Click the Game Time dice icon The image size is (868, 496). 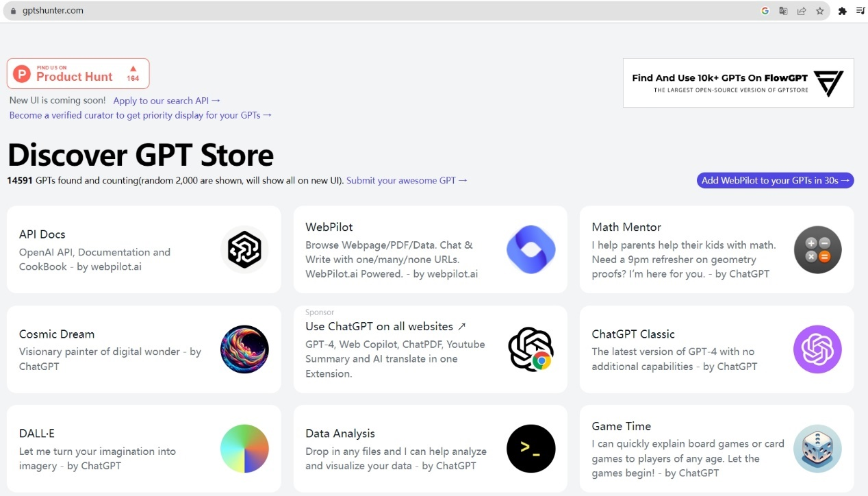click(x=817, y=449)
